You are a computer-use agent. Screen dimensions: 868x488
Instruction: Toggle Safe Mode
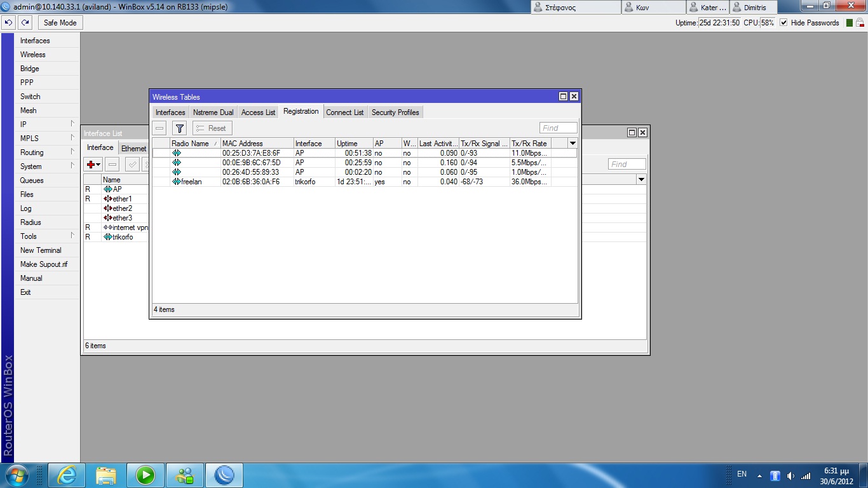(60, 23)
